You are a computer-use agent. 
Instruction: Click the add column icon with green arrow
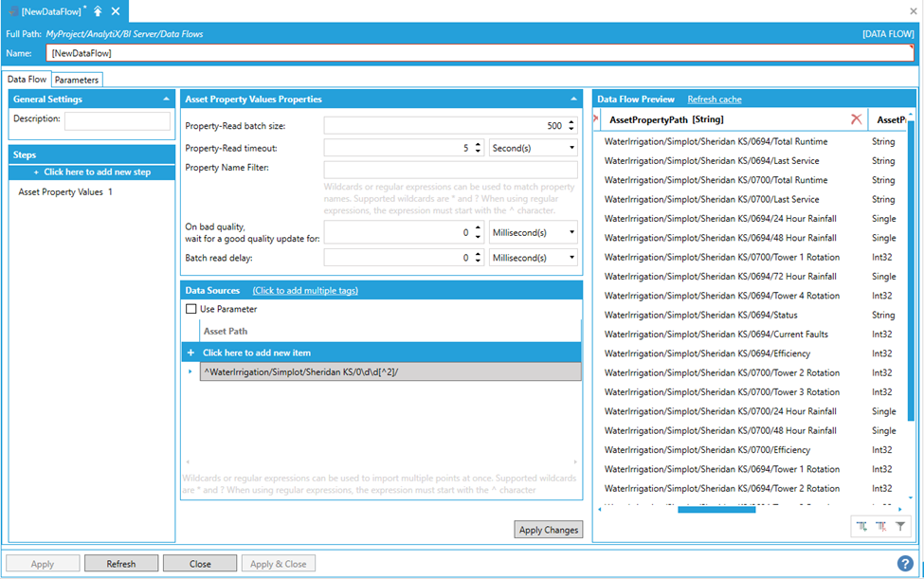861,526
